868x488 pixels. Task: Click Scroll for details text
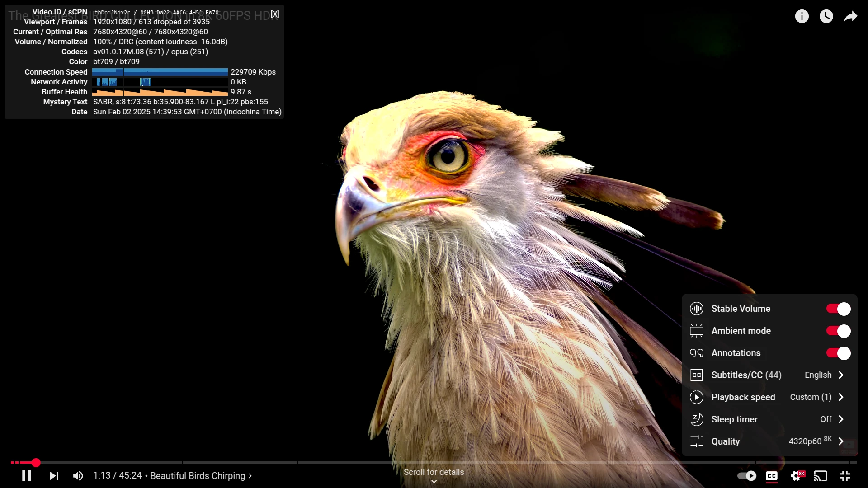[x=434, y=472]
